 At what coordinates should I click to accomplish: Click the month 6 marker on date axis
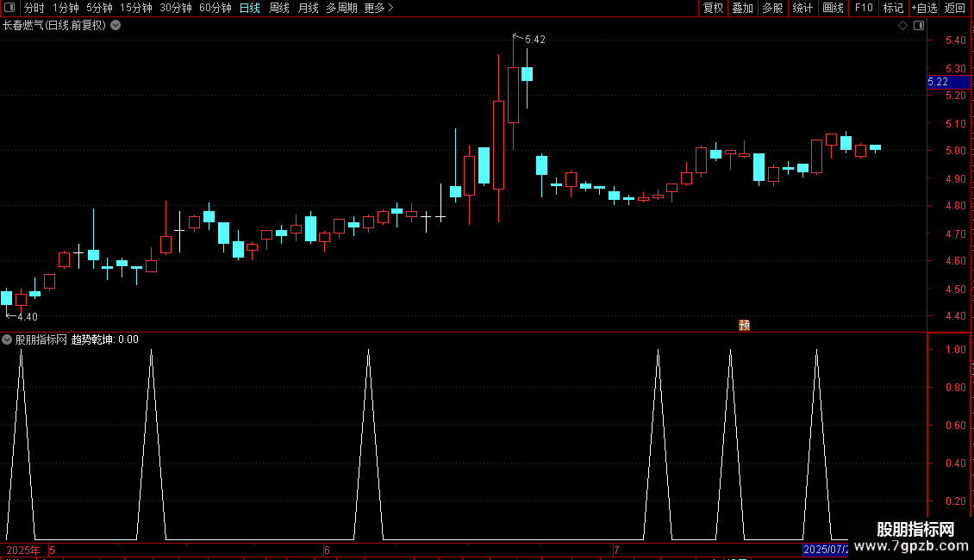[x=327, y=550]
